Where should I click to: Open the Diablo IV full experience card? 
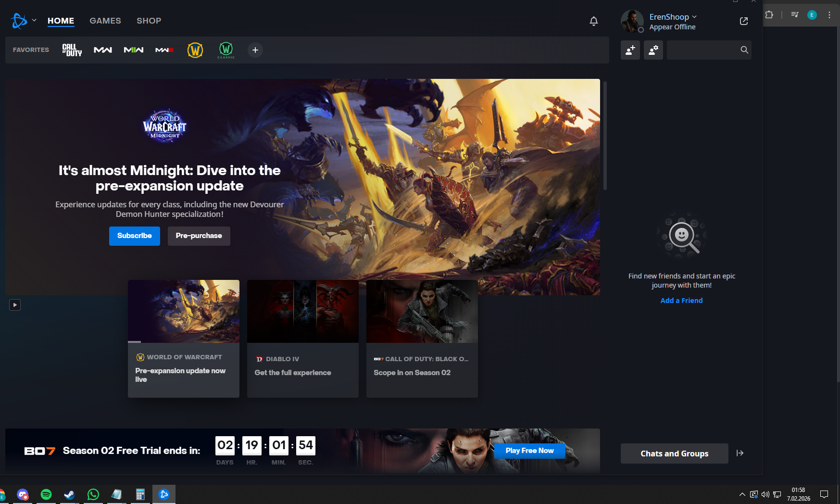(303, 339)
